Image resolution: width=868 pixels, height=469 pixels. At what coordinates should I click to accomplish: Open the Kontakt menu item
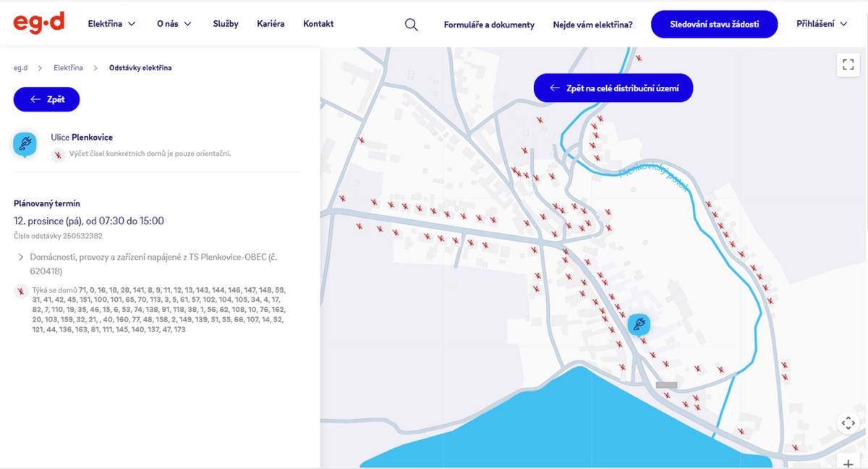click(318, 24)
